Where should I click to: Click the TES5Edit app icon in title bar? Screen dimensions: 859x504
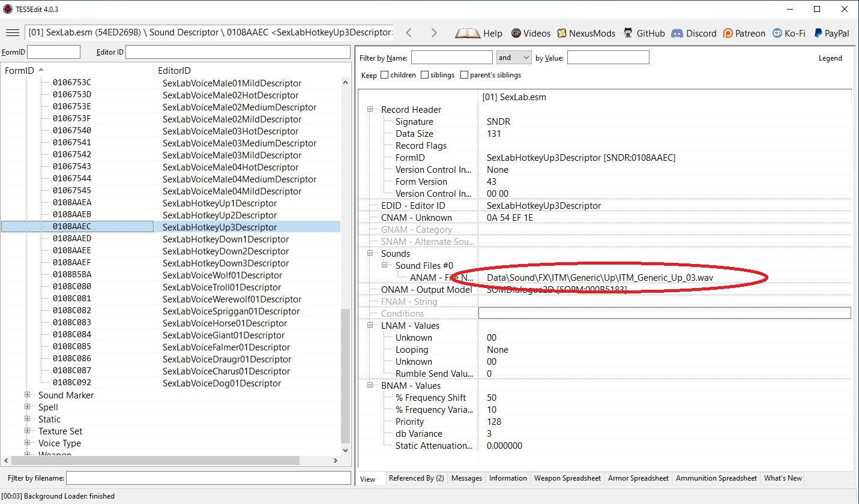8,9
